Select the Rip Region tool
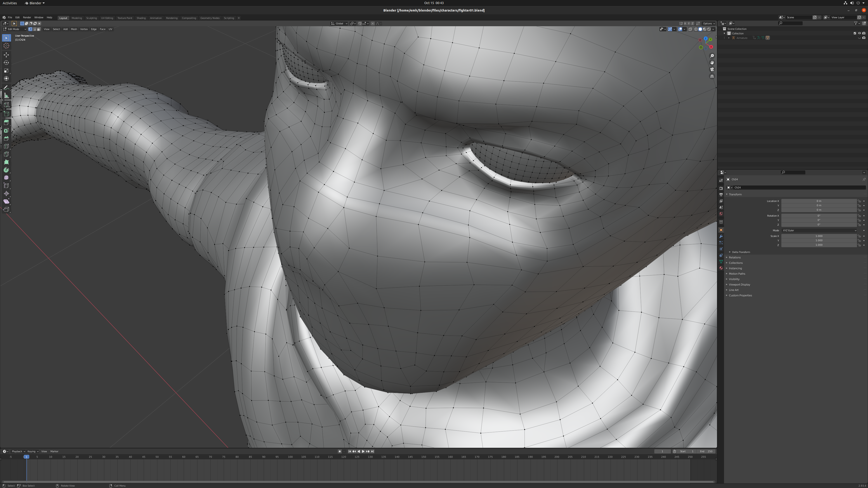Image resolution: width=868 pixels, height=488 pixels. coord(6,209)
